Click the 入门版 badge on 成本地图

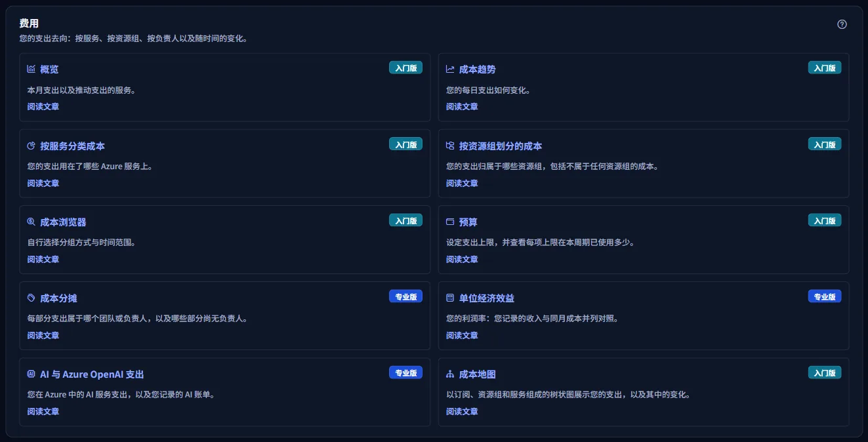tap(825, 372)
